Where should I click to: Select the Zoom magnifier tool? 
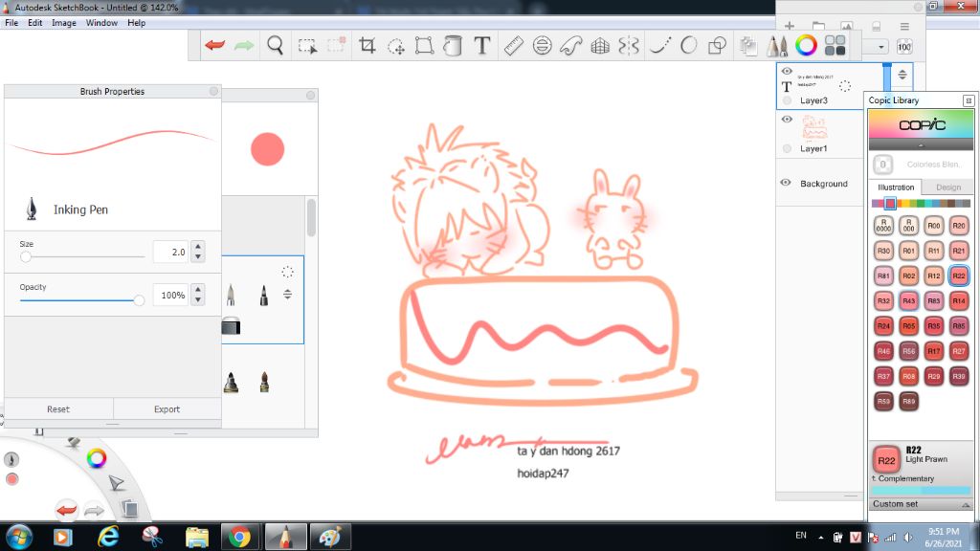[275, 45]
